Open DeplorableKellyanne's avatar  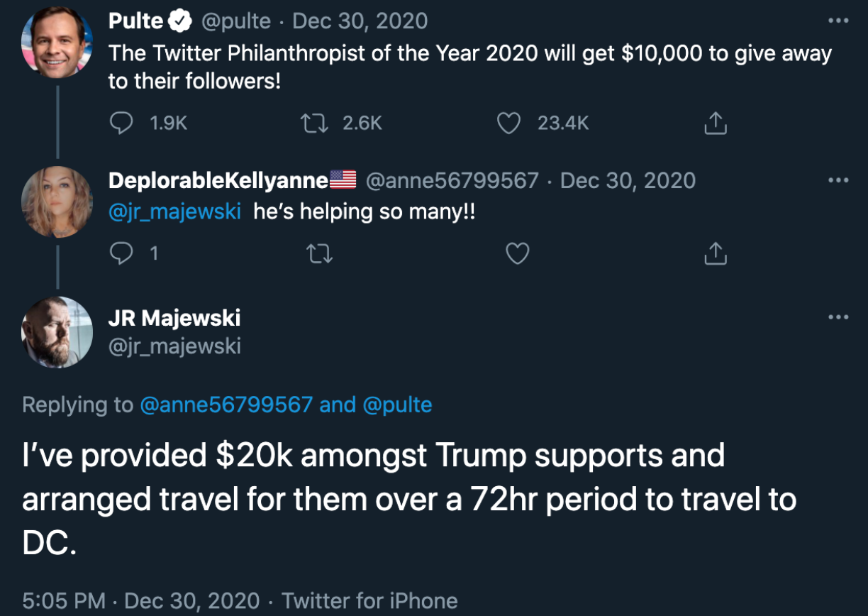(57, 202)
